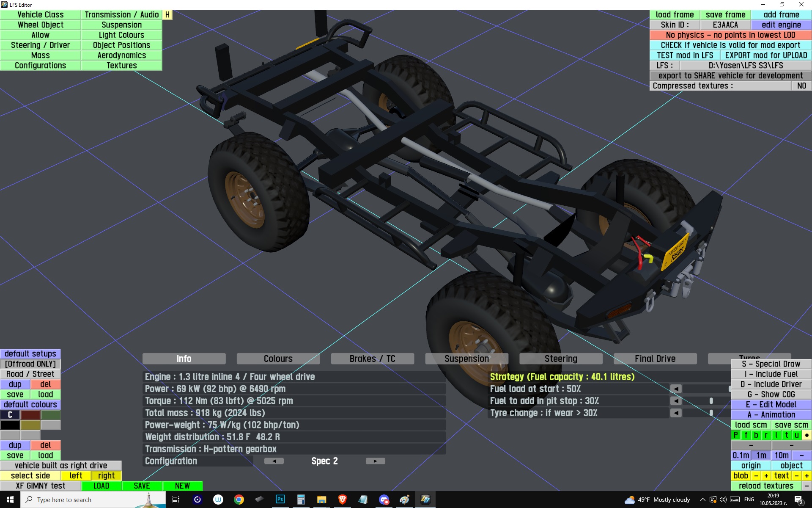Image resolution: width=812 pixels, height=508 pixels.
Task: Open the Aerodynamics menu
Action: click(121, 55)
